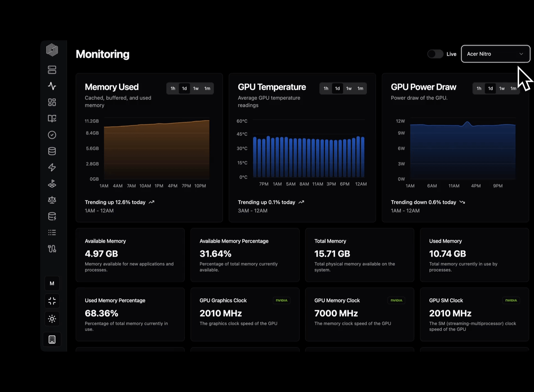Click the database cylinder sidebar icon
This screenshot has width=534, height=392.
pyautogui.click(x=52, y=151)
